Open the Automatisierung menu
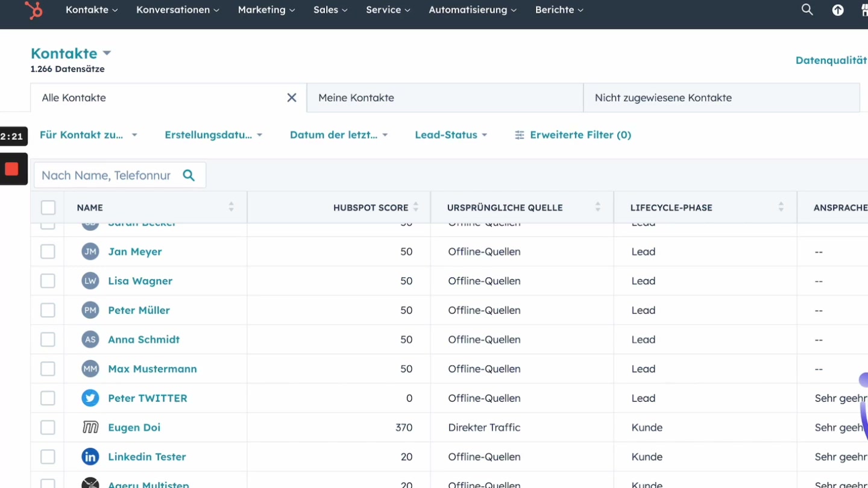 pos(472,10)
